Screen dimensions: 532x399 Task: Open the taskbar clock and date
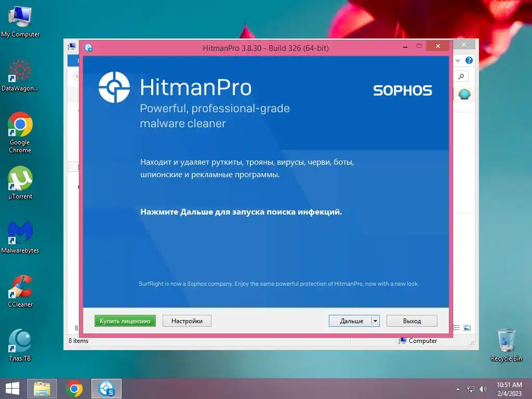click(x=509, y=389)
